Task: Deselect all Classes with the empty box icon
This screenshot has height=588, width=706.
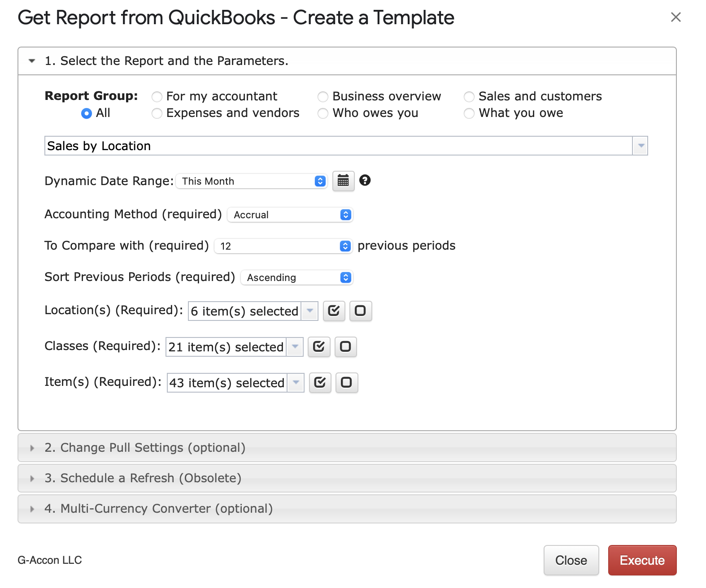Action: pos(345,346)
